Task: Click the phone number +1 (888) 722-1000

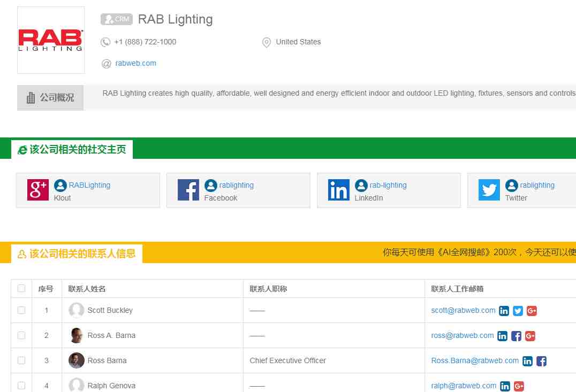Action: point(145,42)
